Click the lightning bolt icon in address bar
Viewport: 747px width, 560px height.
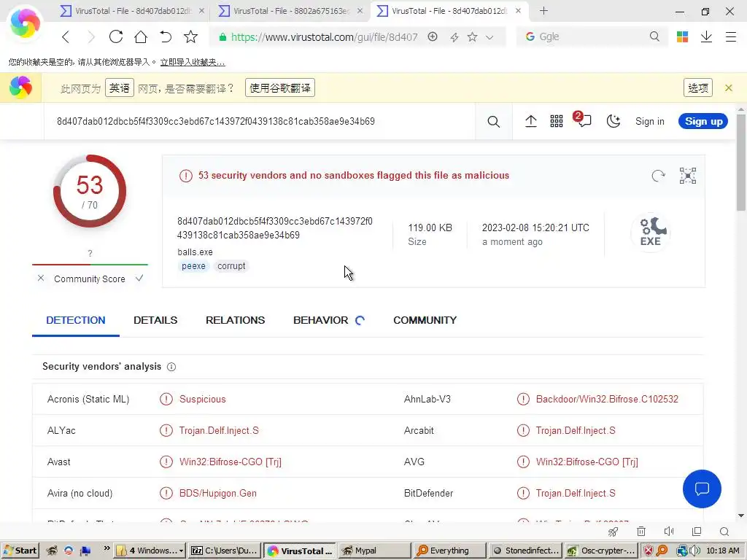pyautogui.click(x=454, y=37)
